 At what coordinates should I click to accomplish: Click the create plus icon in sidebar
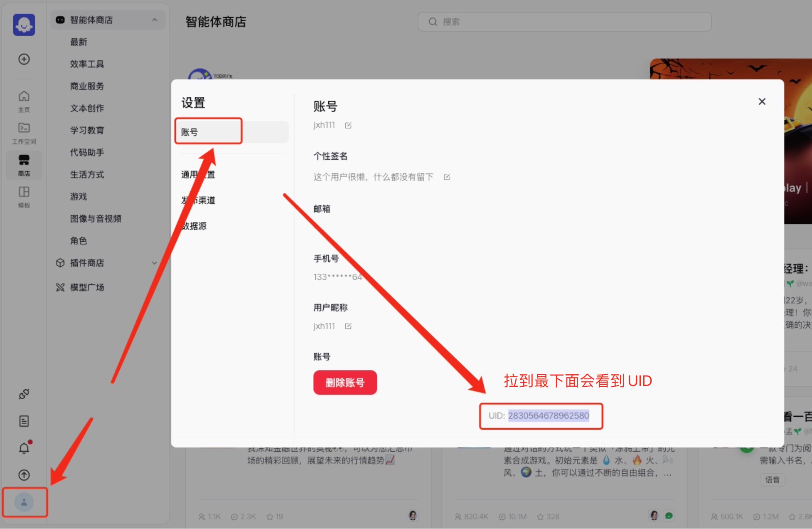tap(24, 59)
